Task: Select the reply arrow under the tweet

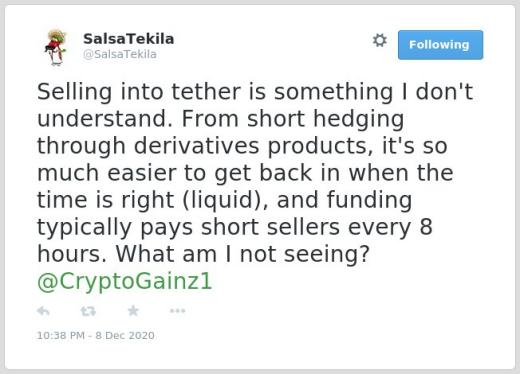Action: coord(43,311)
